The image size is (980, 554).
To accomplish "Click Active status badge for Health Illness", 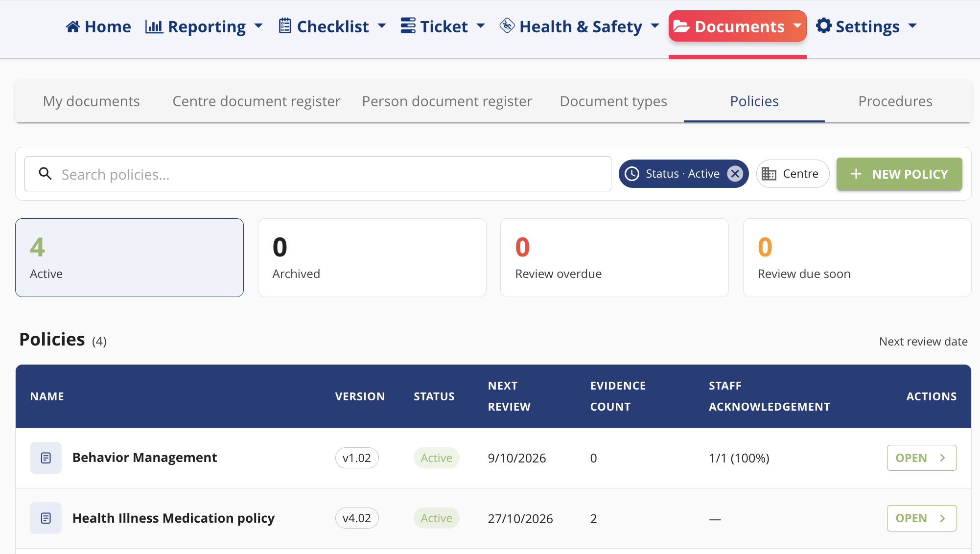I will tap(436, 518).
